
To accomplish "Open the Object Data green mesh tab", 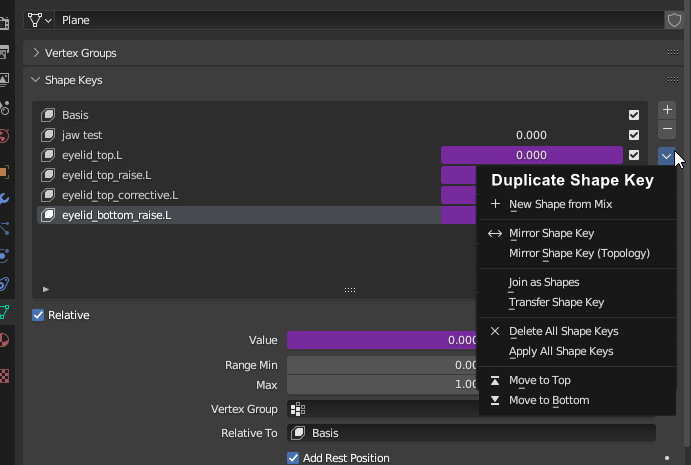I will coord(4,312).
